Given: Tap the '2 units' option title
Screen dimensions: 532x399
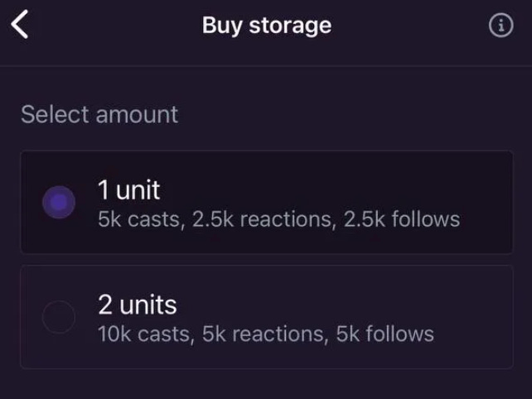Looking at the screenshot, I should click(x=138, y=305).
